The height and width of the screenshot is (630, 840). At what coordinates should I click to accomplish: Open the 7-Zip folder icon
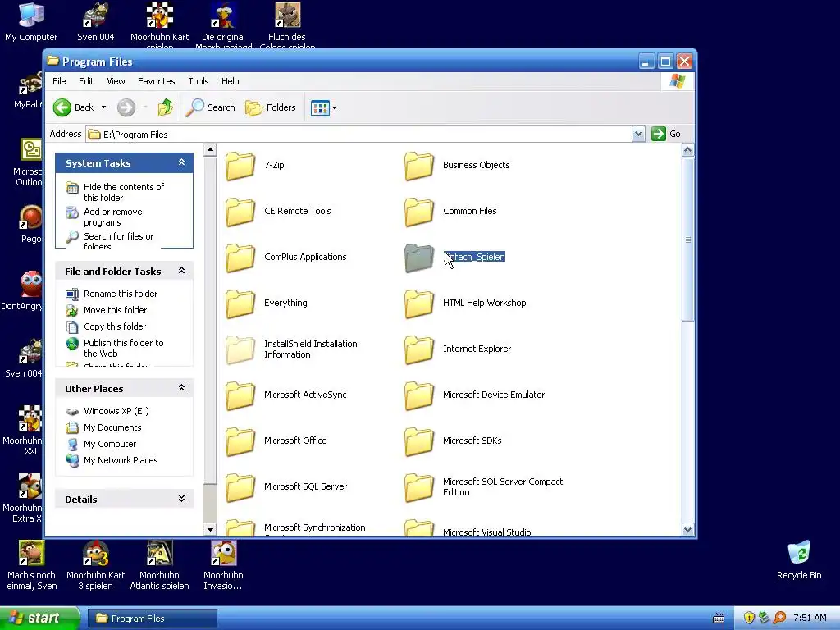[240, 166]
